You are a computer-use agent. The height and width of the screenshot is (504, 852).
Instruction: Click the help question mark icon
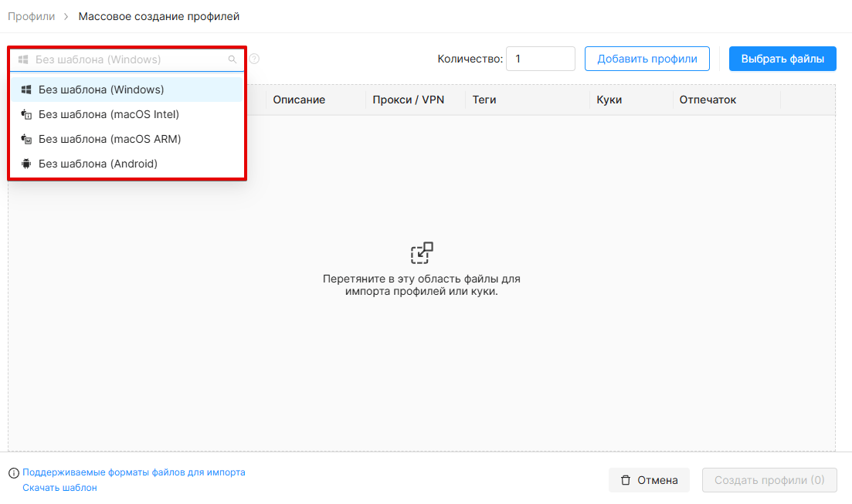(254, 59)
